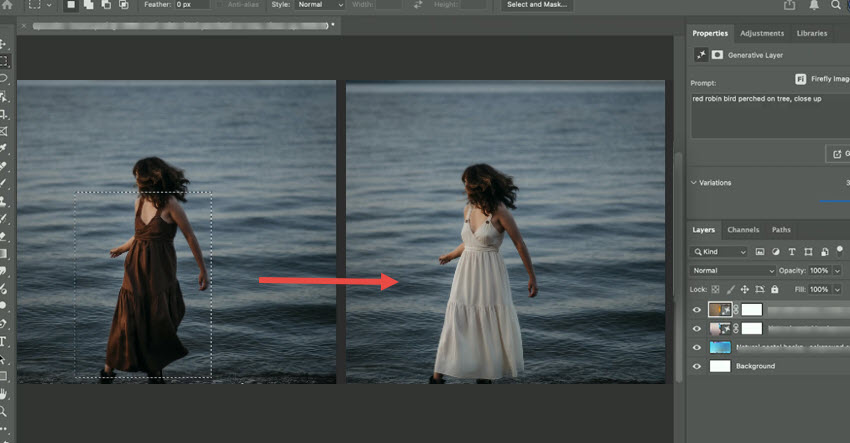Select the Horizontal Type tool
The width and height of the screenshot is (850, 443).
[3, 341]
